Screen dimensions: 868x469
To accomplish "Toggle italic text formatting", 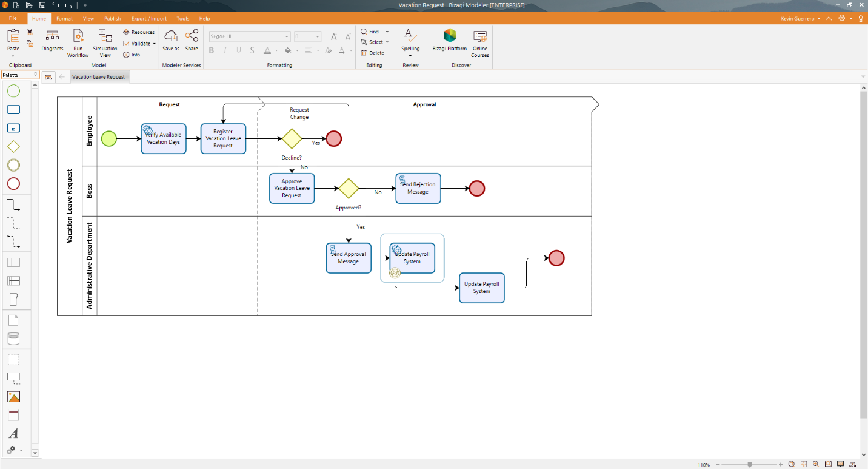I will (224, 50).
